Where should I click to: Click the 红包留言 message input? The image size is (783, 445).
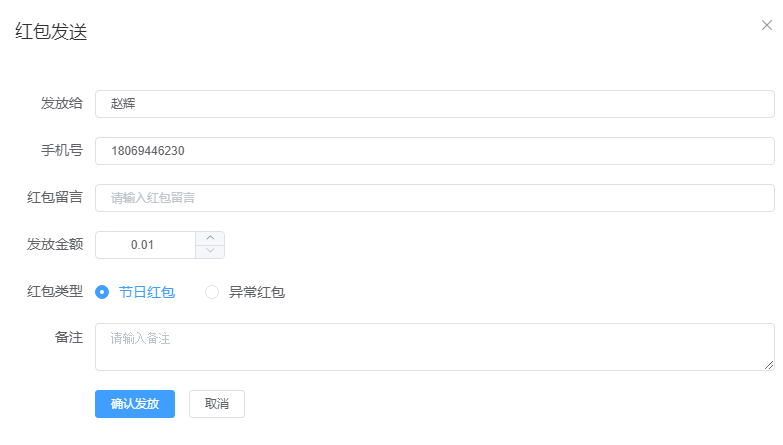tap(434, 198)
